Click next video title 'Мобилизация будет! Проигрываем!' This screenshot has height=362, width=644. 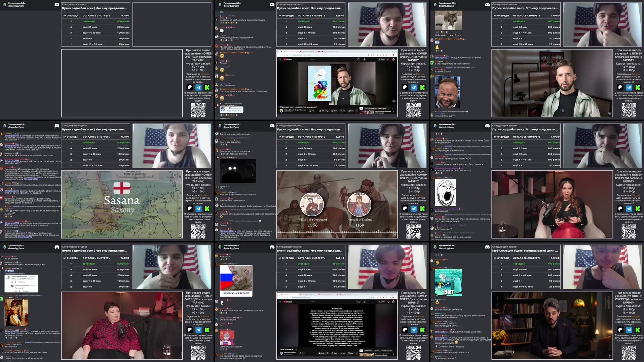525,251
